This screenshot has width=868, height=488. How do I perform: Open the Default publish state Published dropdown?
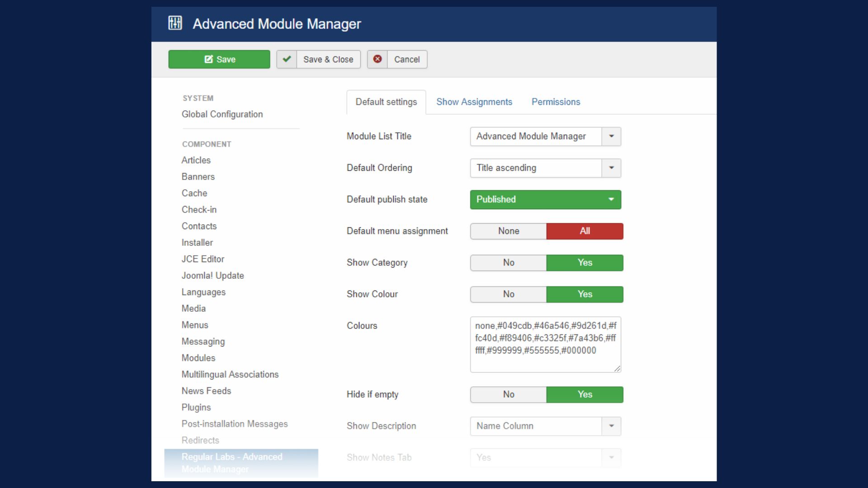(546, 200)
